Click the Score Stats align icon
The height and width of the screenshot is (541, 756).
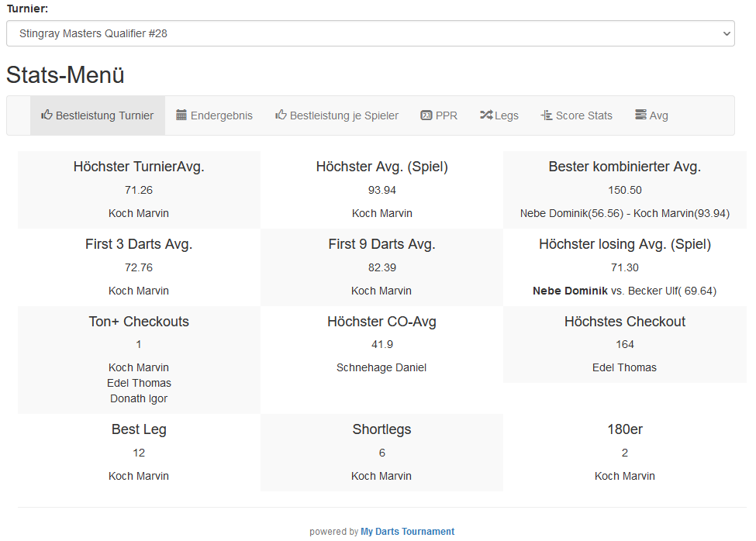(547, 115)
